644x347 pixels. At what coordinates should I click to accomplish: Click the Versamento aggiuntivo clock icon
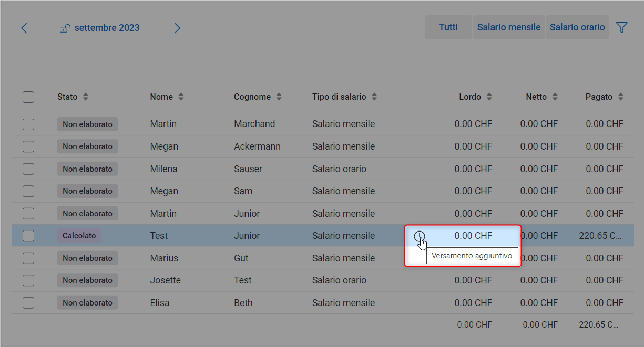[419, 236]
